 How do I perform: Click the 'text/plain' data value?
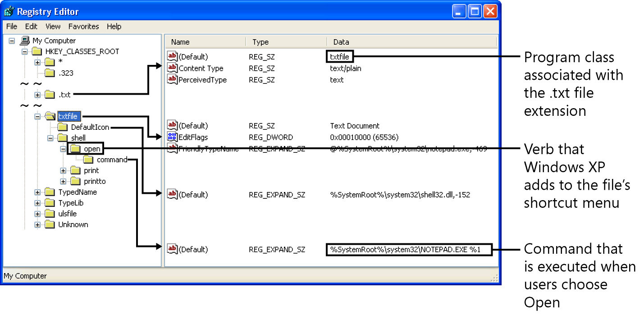346,69
